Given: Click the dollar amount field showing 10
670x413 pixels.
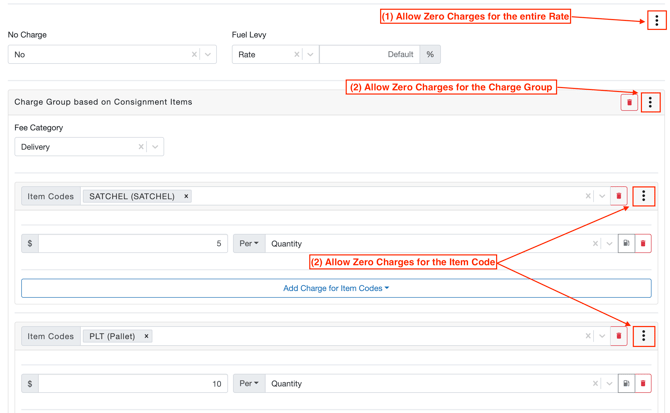Looking at the screenshot, I should [x=133, y=384].
